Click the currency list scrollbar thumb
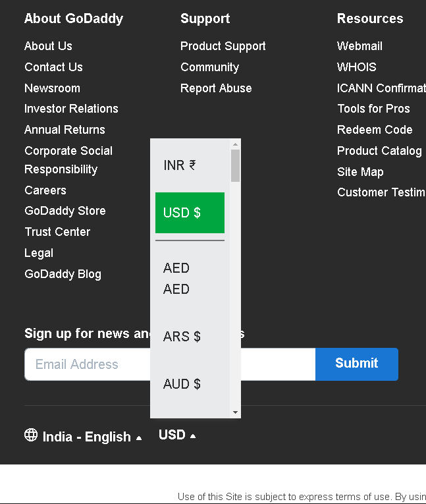The width and height of the screenshot is (426, 504). point(235,165)
